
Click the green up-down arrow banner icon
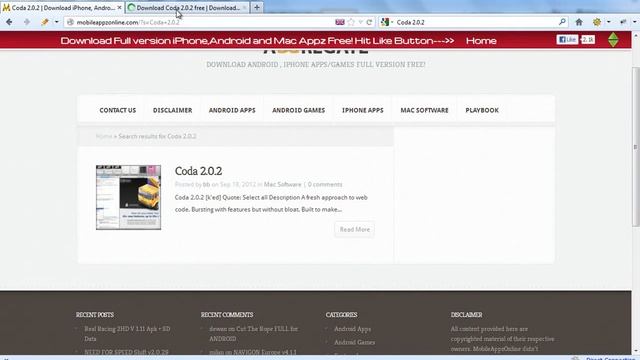pyautogui.click(x=613, y=40)
